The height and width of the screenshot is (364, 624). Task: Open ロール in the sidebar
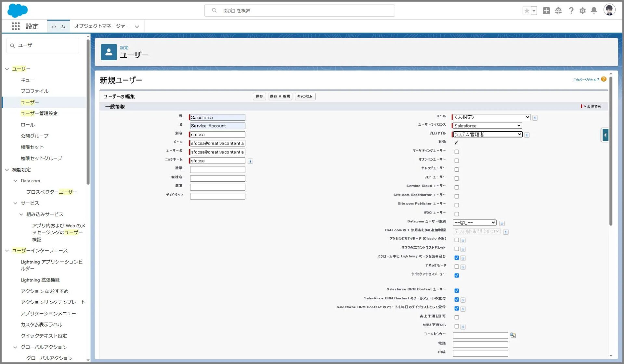[27, 125]
